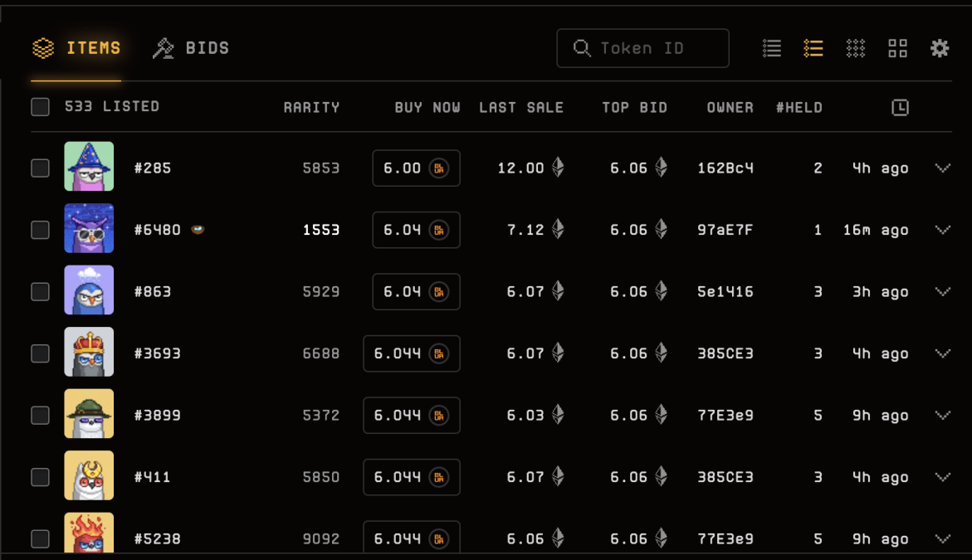Expand the row for #3899
Image resolution: width=972 pixels, height=560 pixels.
pos(943,415)
